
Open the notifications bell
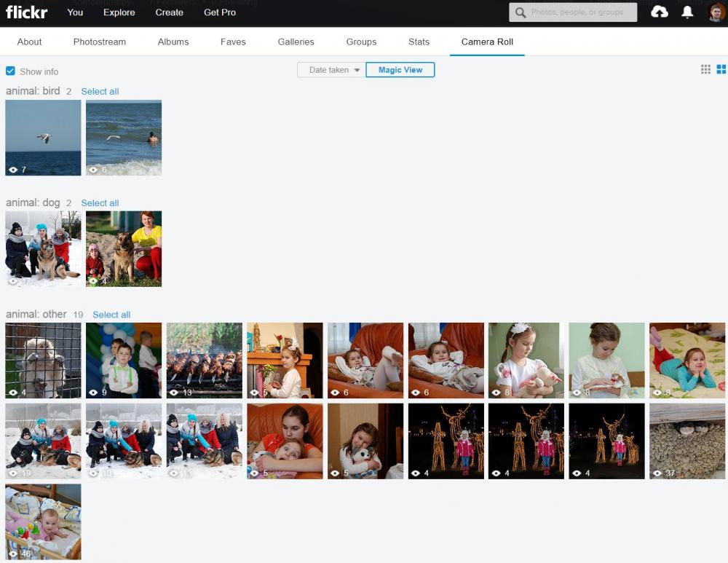point(687,12)
